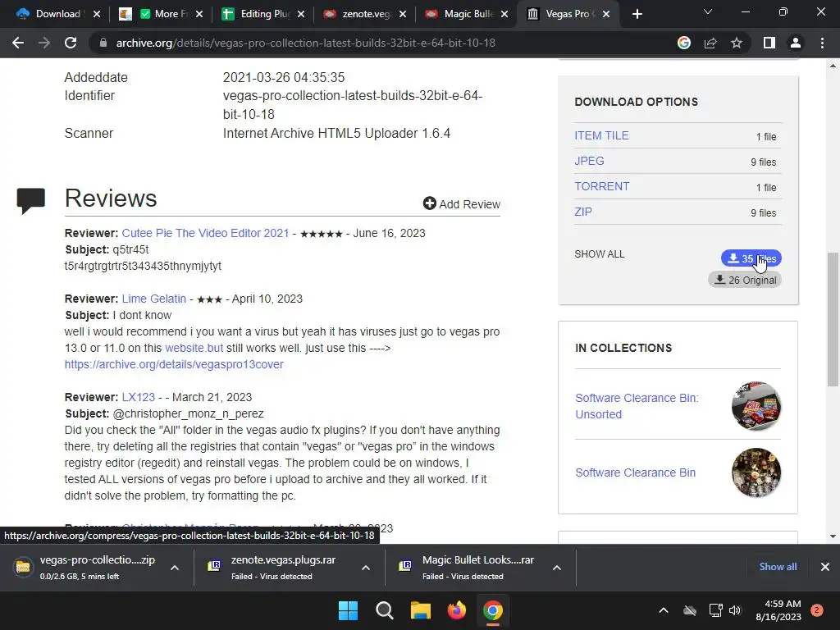Click Software Clearance Bin round thumbnail
The height and width of the screenshot is (630, 840).
coord(756,472)
